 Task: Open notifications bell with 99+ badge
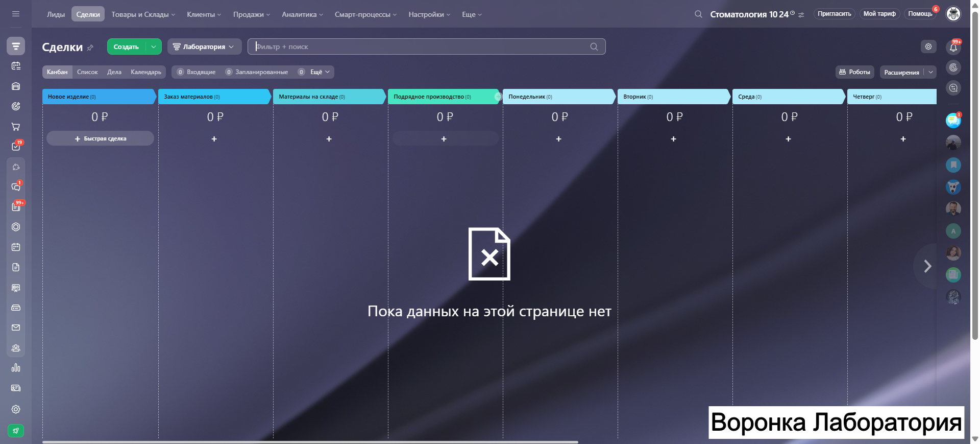[x=953, y=48]
